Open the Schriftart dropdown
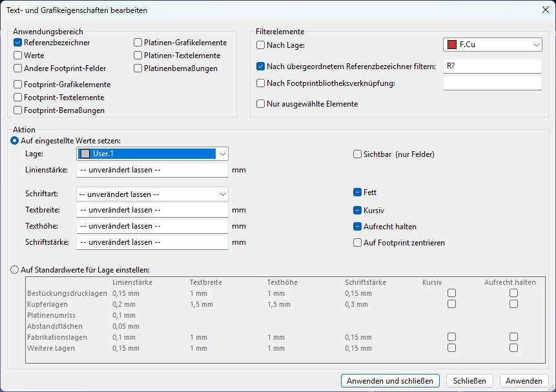556x392 pixels. click(152, 194)
